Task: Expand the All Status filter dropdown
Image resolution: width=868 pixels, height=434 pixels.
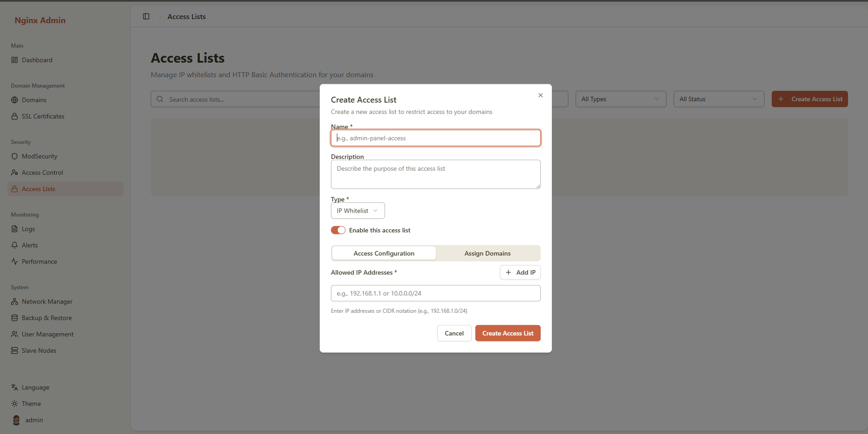Action: [x=719, y=99]
